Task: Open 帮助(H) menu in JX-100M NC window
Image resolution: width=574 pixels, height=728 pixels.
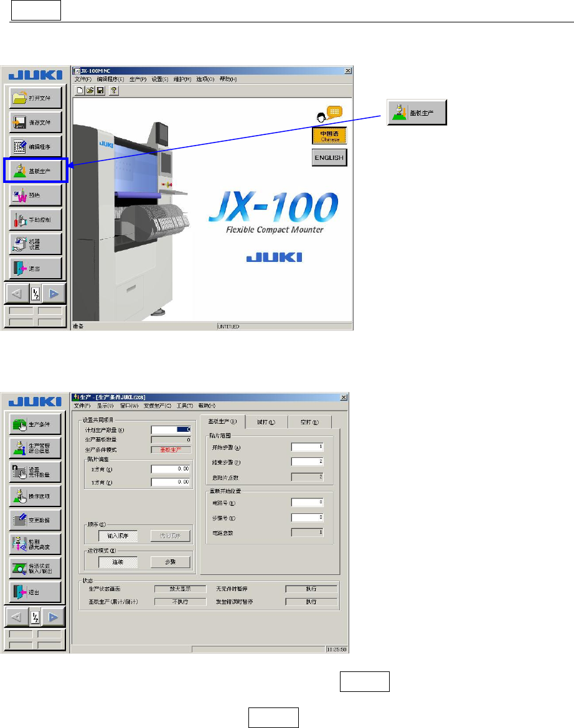Action: tap(228, 80)
